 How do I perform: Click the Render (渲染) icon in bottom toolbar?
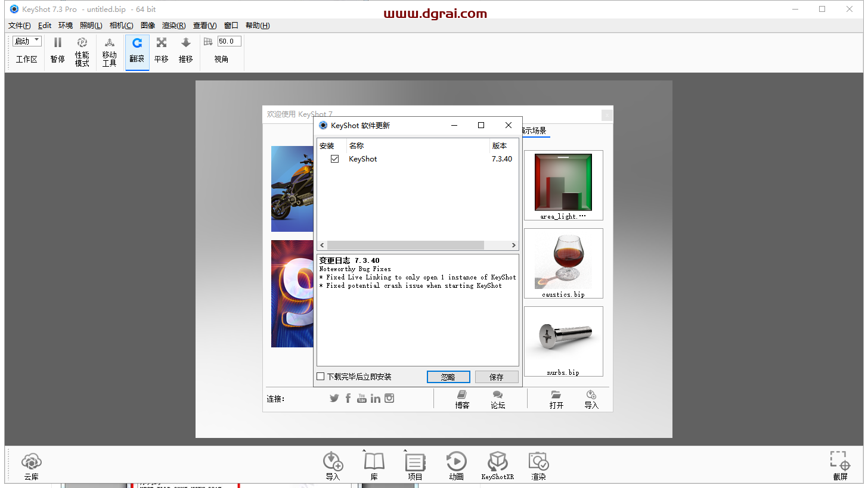(x=538, y=462)
